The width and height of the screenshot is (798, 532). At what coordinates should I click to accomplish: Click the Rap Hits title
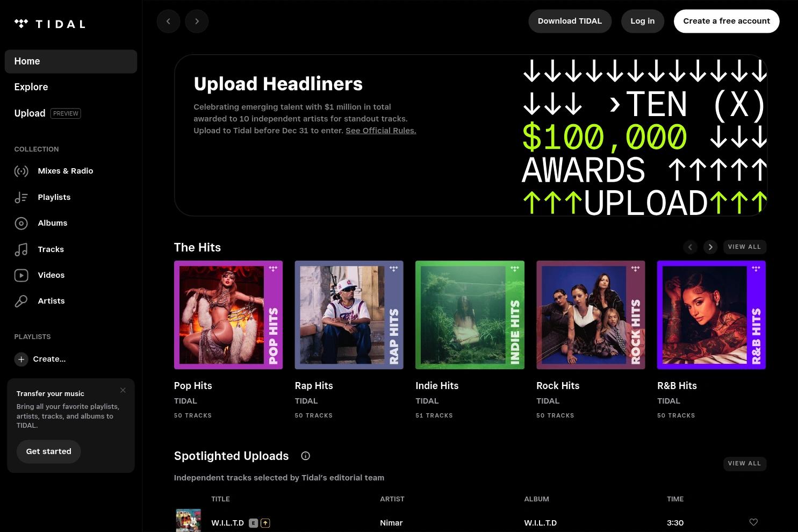click(314, 386)
